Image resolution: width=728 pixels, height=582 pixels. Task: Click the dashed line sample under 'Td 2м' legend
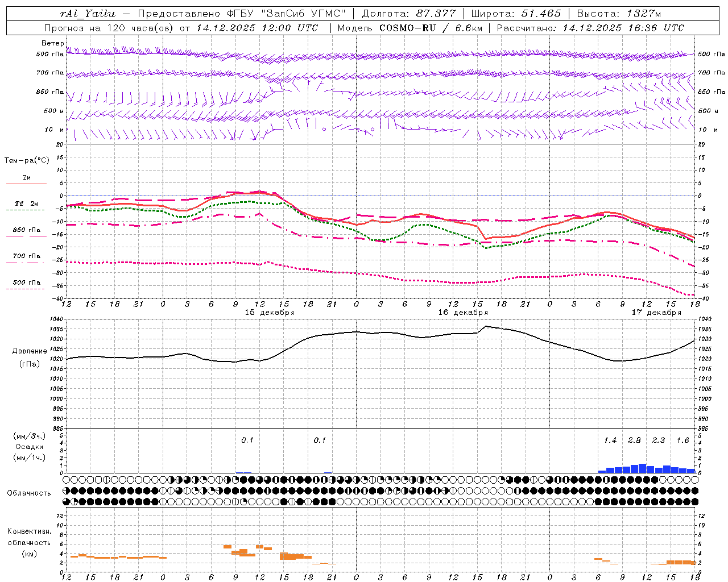click(26, 210)
